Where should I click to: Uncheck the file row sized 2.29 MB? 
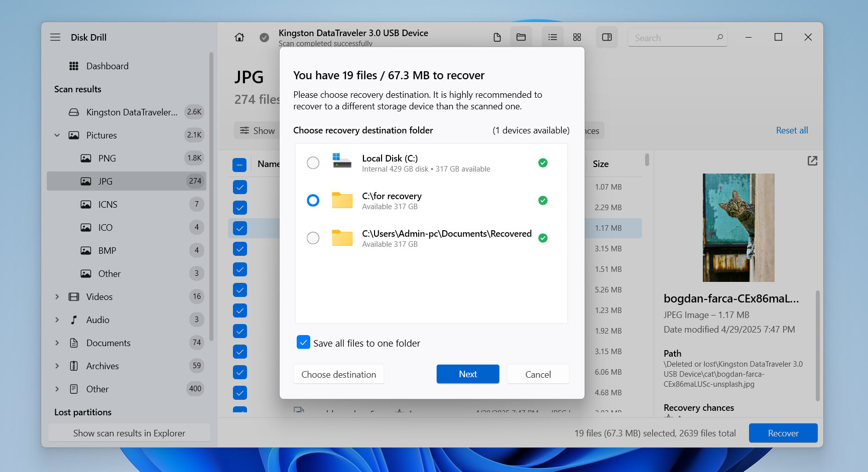coord(240,208)
